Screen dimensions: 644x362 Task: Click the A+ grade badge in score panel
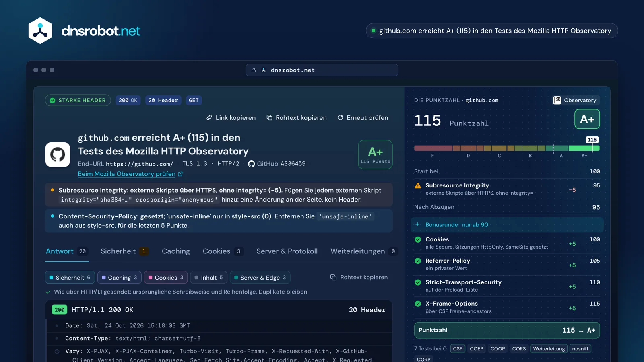pyautogui.click(x=587, y=119)
